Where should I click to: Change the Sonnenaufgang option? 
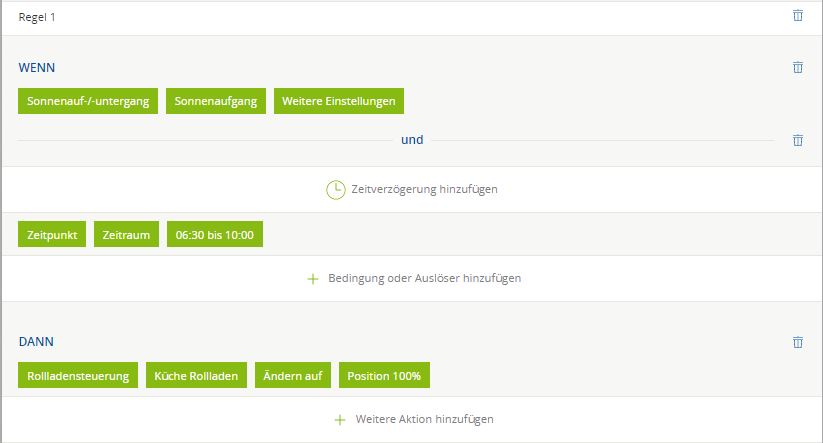pyautogui.click(x=216, y=102)
